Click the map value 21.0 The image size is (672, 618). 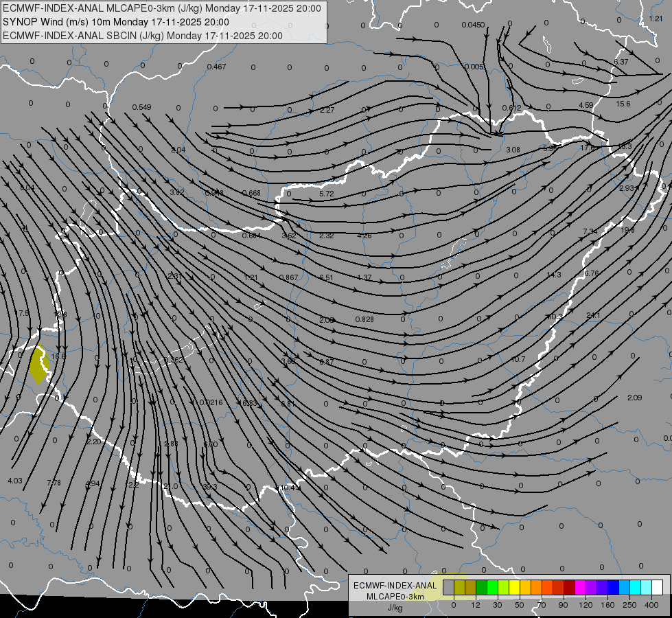point(170,486)
